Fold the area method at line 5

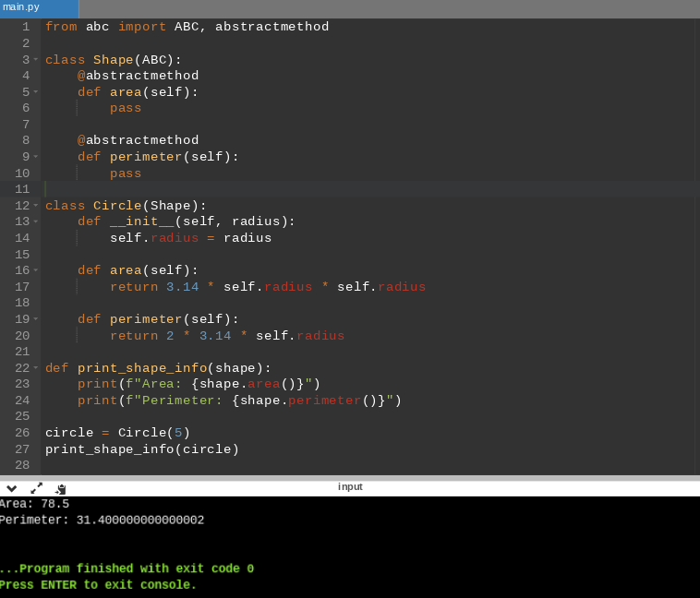pos(36,92)
